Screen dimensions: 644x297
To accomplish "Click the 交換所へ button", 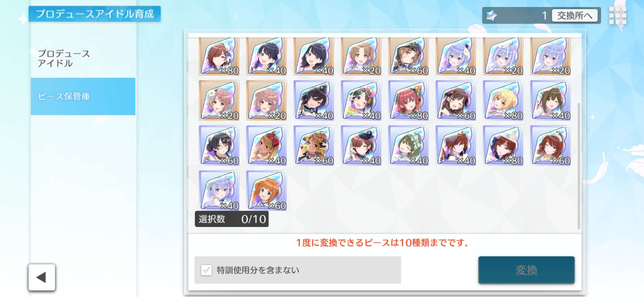I will [575, 15].
